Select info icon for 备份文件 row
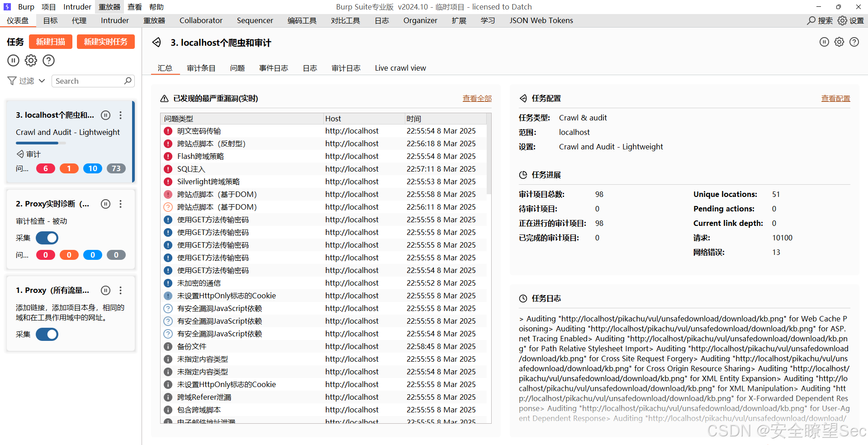Screen dimensions: 868x445 (168, 346)
